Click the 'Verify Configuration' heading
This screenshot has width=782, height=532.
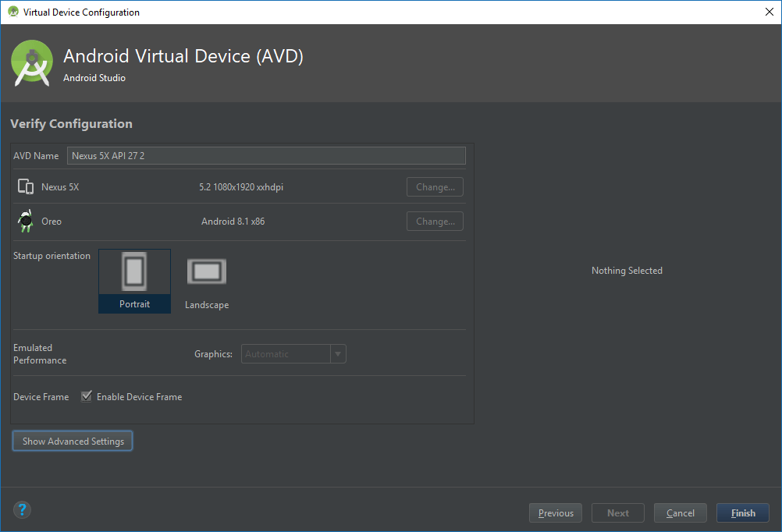point(71,124)
